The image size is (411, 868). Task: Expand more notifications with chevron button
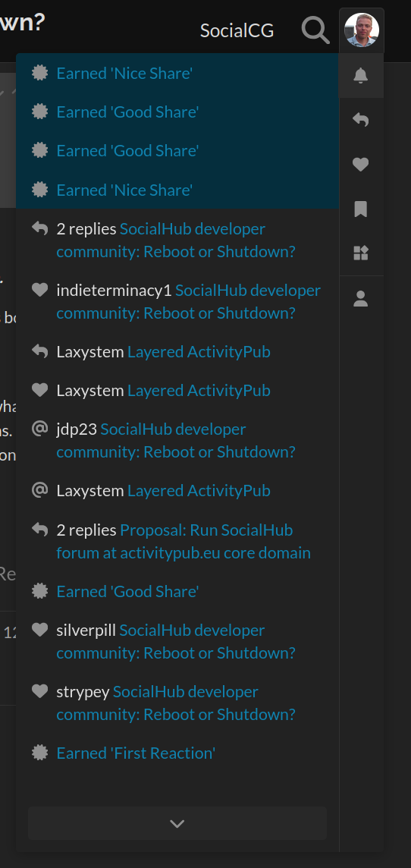pyautogui.click(x=177, y=824)
